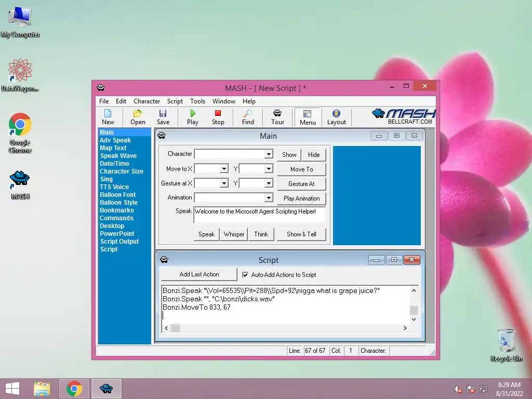Select Character Size in the sidebar
The image size is (532, 399).
pyautogui.click(x=121, y=171)
